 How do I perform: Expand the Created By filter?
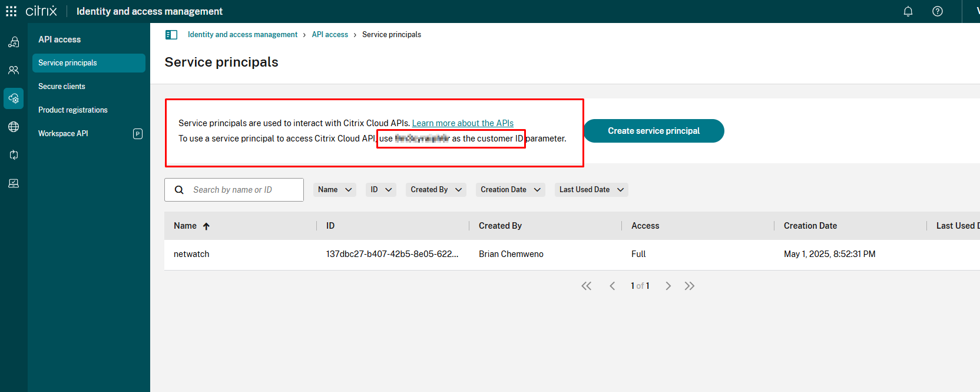coord(436,190)
